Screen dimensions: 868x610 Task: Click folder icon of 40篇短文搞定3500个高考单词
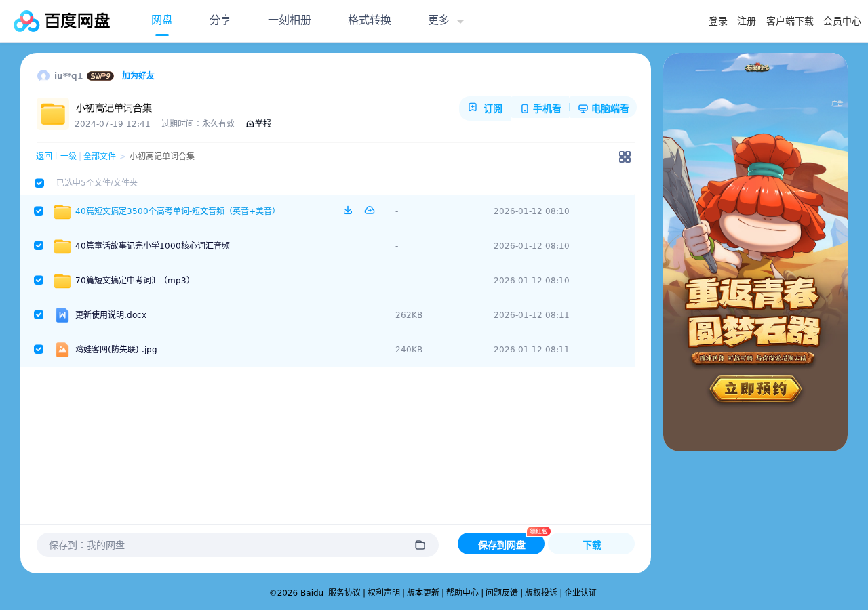pyautogui.click(x=62, y=211)
